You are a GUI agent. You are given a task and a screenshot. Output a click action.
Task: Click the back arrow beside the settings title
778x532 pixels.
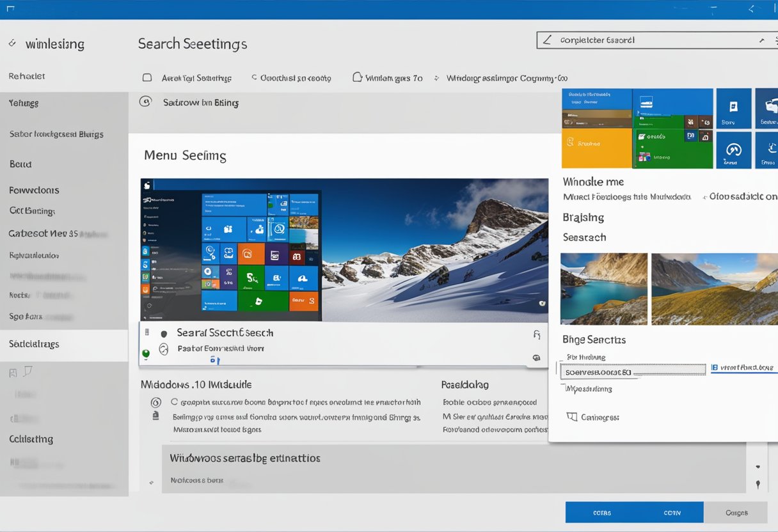point(12,43)
